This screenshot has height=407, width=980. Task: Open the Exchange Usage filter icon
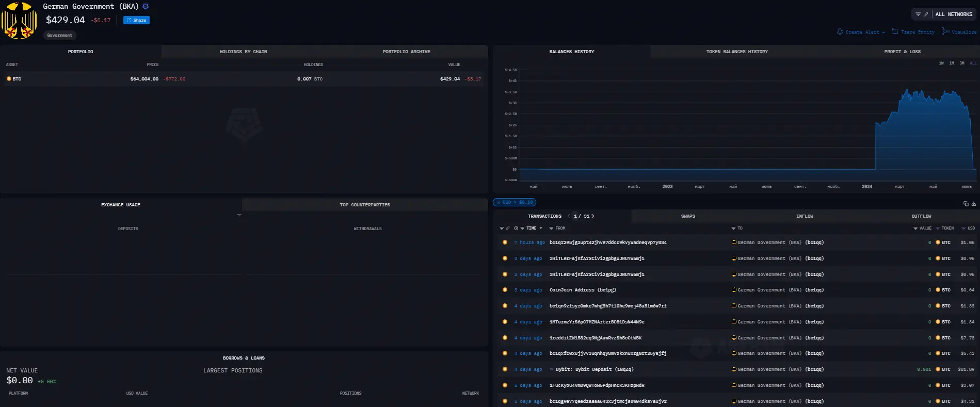tap(239, 216)
